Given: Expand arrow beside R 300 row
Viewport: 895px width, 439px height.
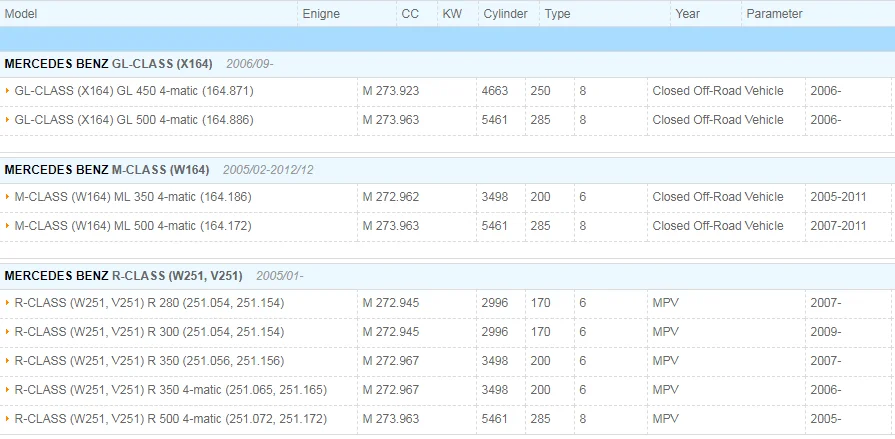Looking at the screenshot, I should tap(7, 332).
